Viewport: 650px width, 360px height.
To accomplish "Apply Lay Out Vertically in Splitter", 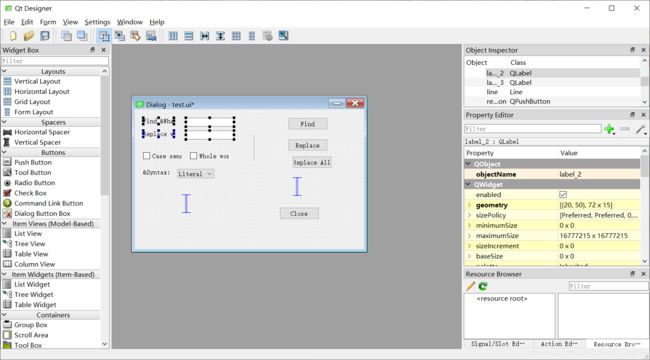I will tap(221, 36).
